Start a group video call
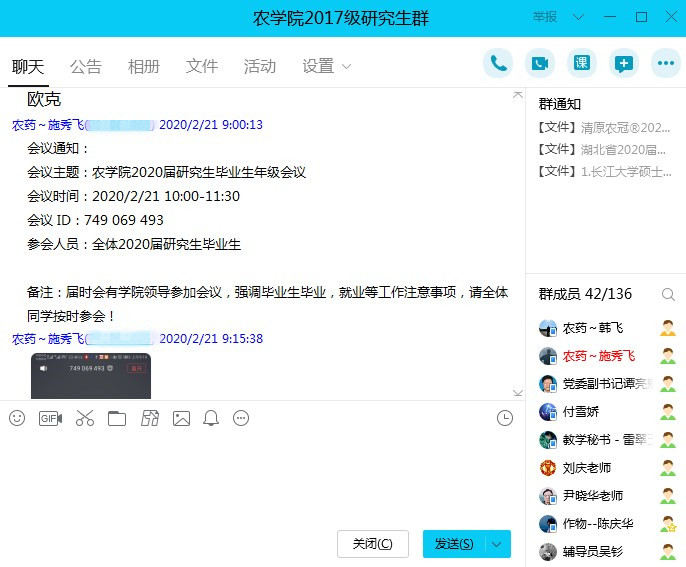This screenshot has height=567, width=686. pyautogui.click(x=540, y=63)
